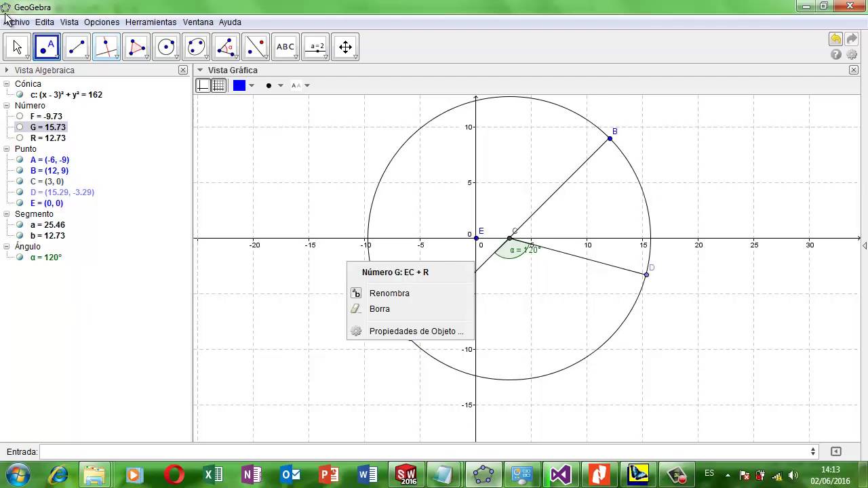
Task: Toggle visibility of angle α
Action: pos(20,258)
